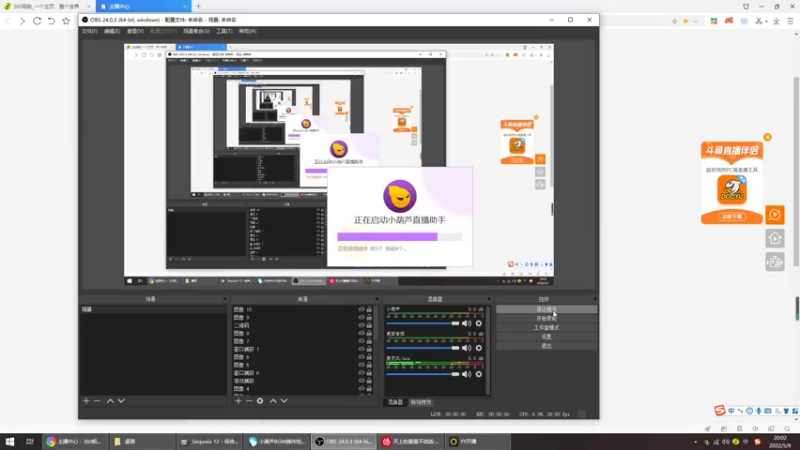
Task: Undock the 混音器 panel via its header icon
Action: pos(489,299)
